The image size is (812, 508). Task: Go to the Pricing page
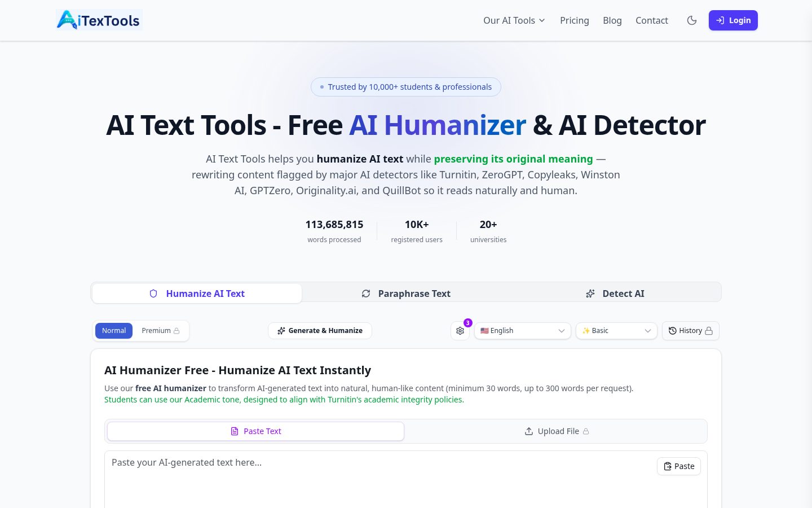click(x=574, y=20)
